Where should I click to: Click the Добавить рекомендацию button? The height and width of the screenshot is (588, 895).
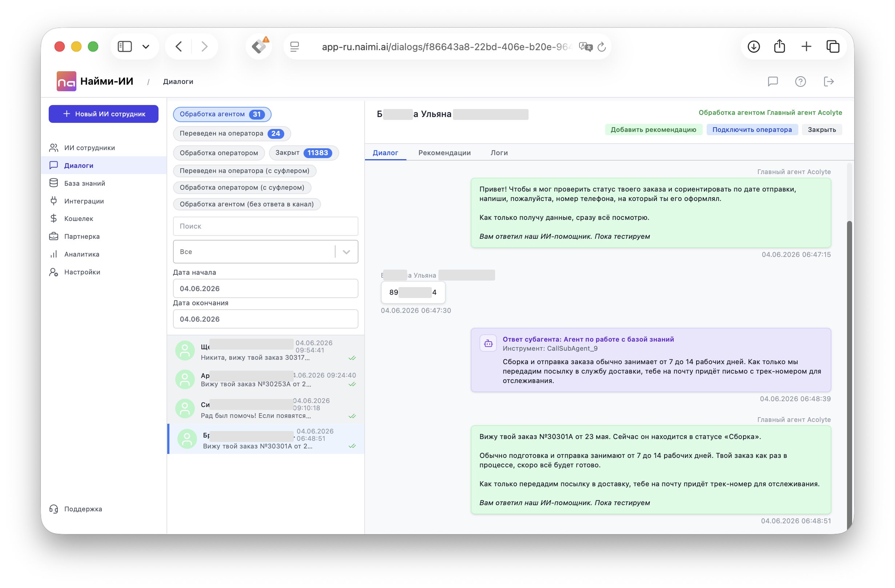(653, 130)
